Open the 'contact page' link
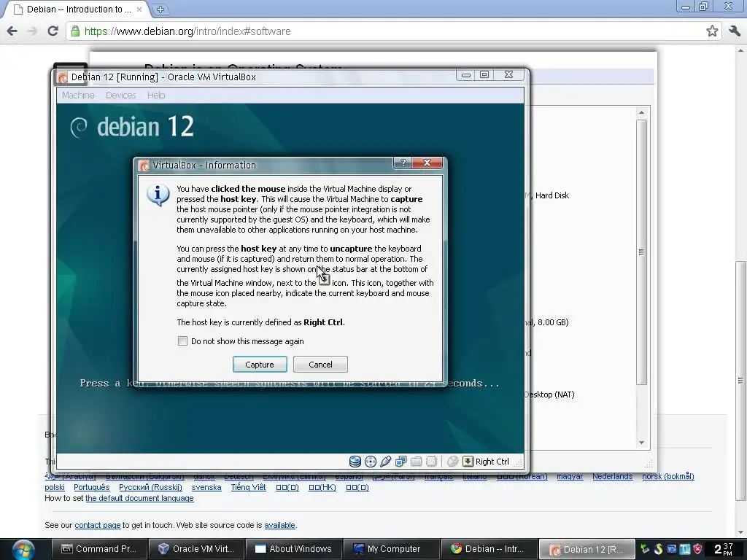Screen dimensions: 747x560 pyautogui.click(x=98, y=525)
